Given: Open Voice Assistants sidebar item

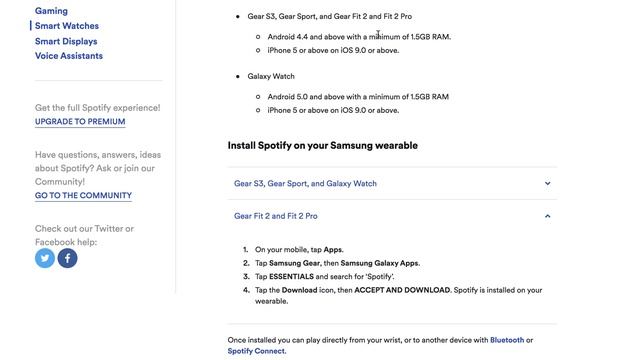Looking at the screenshot, I should click(x=69, y=56).
